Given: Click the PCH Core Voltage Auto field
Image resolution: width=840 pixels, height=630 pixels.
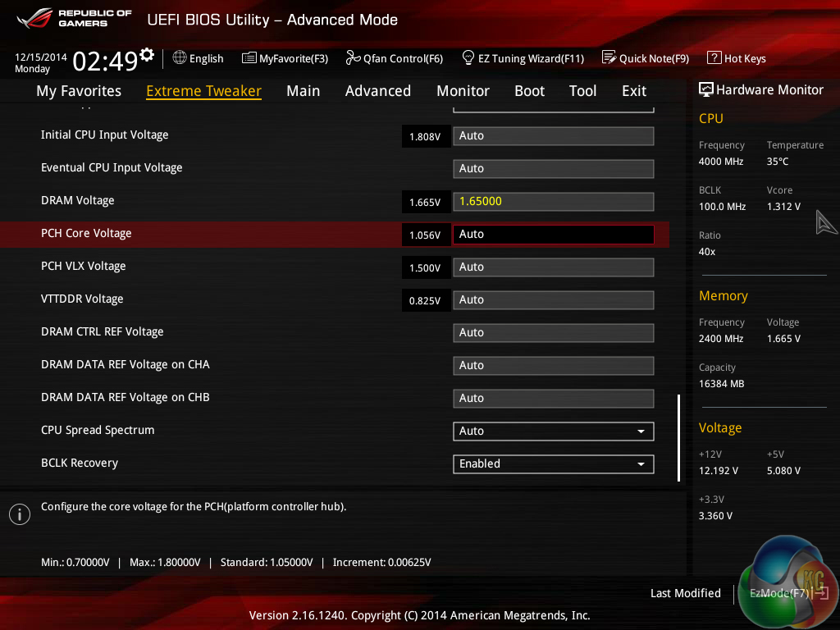Looking at the screenshot, I should point(554,234).
